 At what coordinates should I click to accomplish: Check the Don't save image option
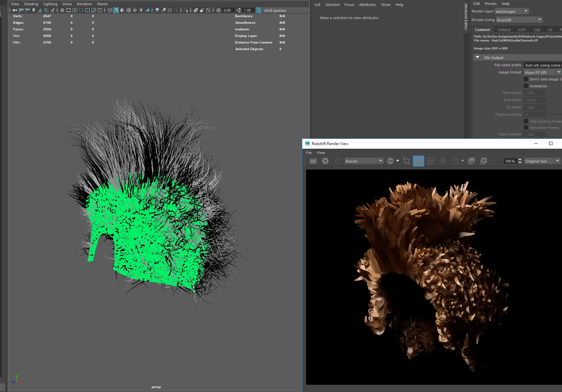526,79
